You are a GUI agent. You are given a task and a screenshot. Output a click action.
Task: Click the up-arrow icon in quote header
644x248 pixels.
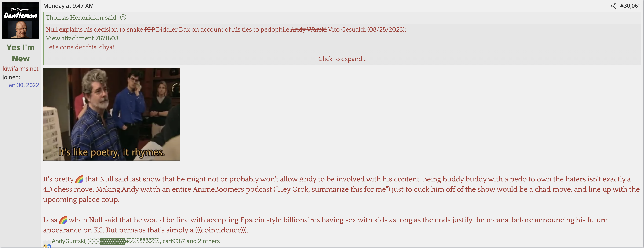[123, 18]
